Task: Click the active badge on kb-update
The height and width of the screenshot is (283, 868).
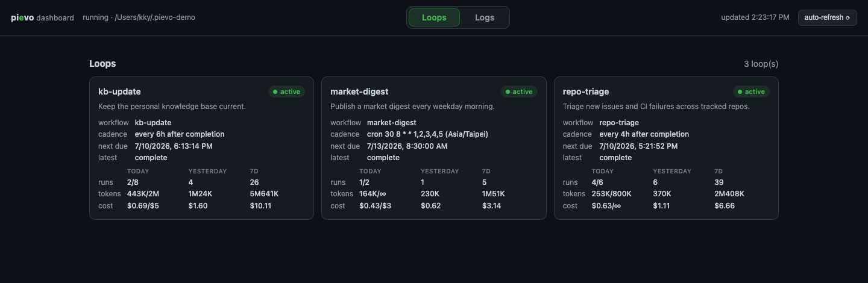Action: point(287,92)
